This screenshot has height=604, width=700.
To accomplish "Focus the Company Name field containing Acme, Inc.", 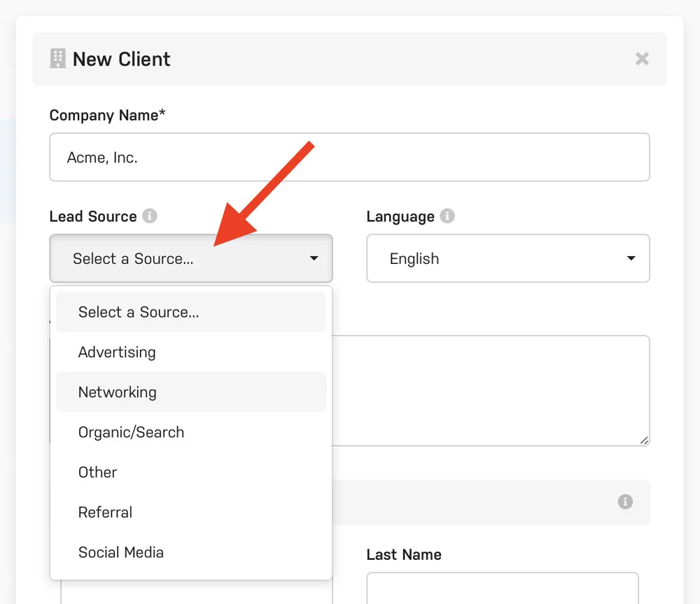I will click(x=349, y=157).
